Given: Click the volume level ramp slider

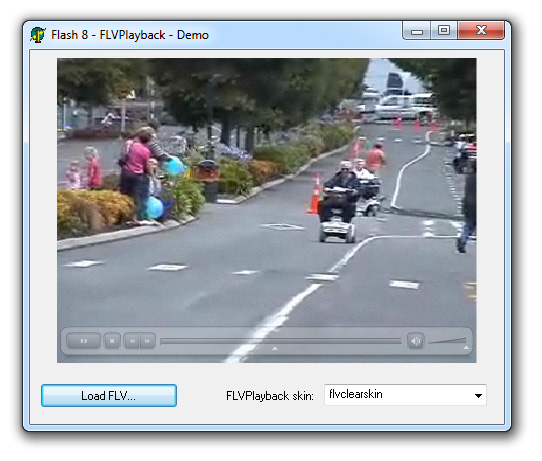Looking at the screenshot, I should click(447, 341).
